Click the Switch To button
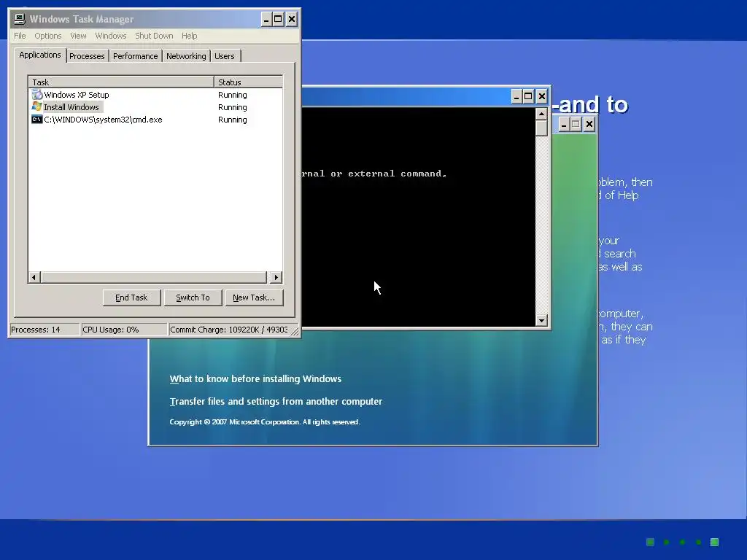This screenshot has width=747, height=560. coord(193,297)
